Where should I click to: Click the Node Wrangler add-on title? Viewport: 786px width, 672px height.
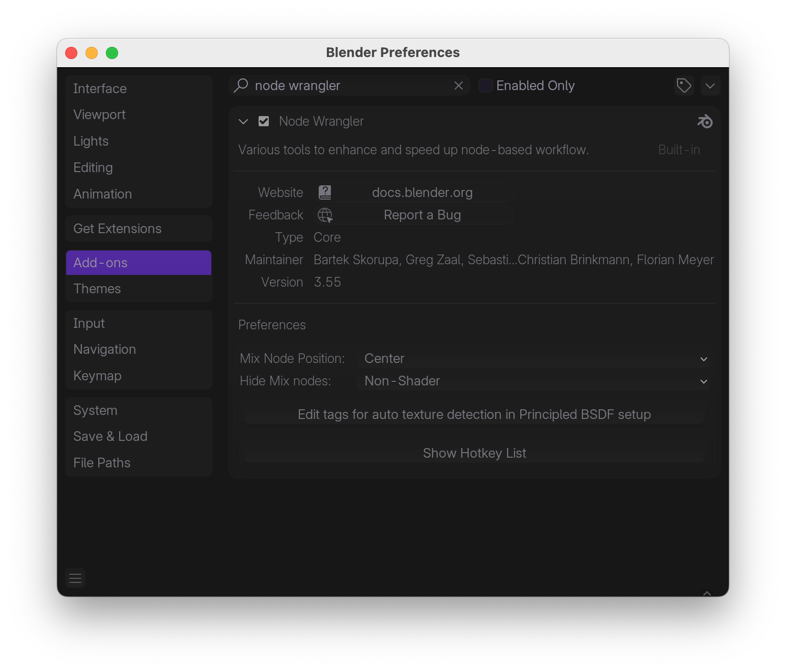coord(321,121)
